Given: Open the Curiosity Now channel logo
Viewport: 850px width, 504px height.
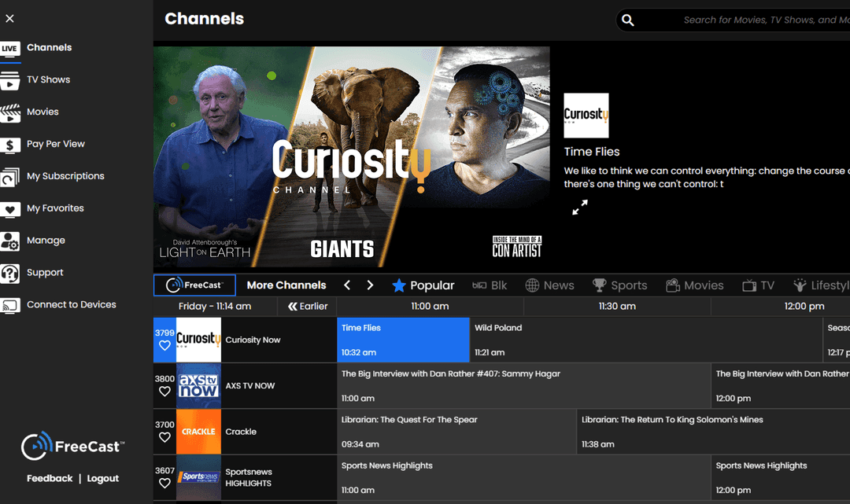Looking at the screenshot, I should 198,340.
